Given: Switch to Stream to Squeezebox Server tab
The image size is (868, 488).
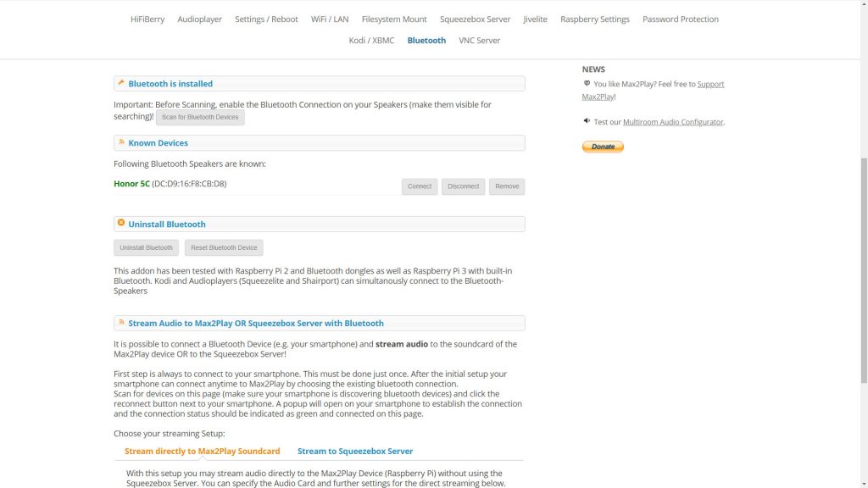Looking at the screenshot, I should [355, 451].
